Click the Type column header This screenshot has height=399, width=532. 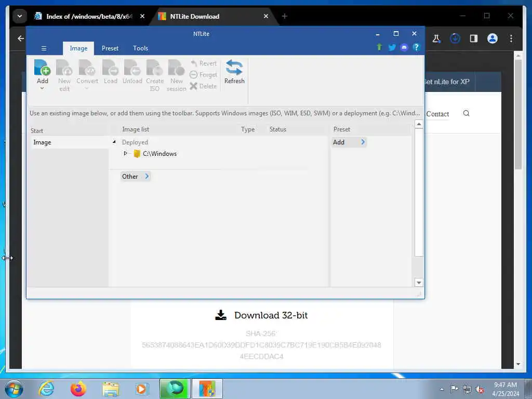[x=248, y=129]
